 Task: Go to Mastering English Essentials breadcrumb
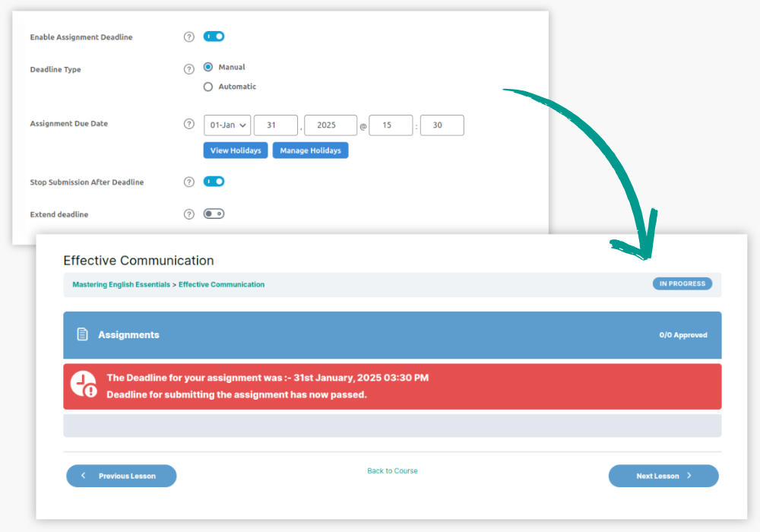coord(121,284)
